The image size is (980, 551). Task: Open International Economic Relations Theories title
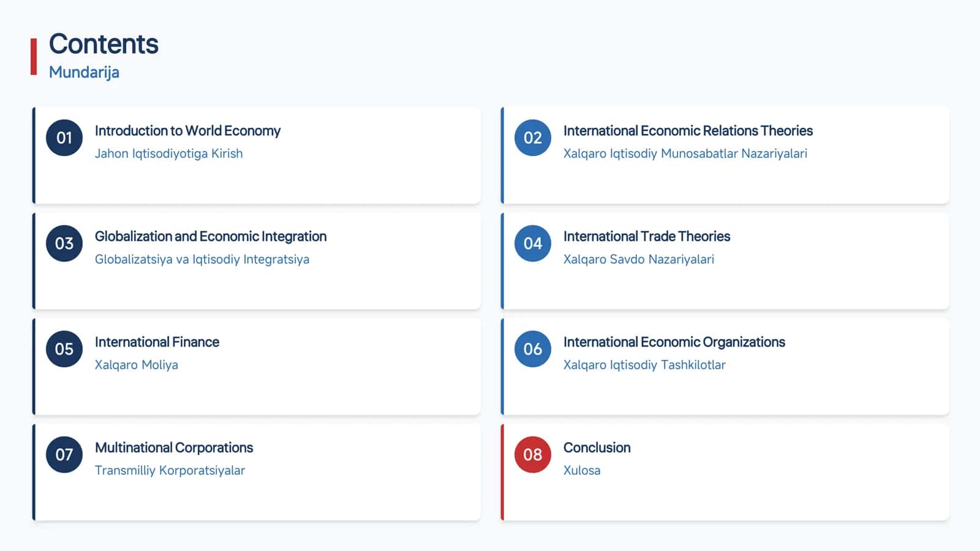pos(688,131)
